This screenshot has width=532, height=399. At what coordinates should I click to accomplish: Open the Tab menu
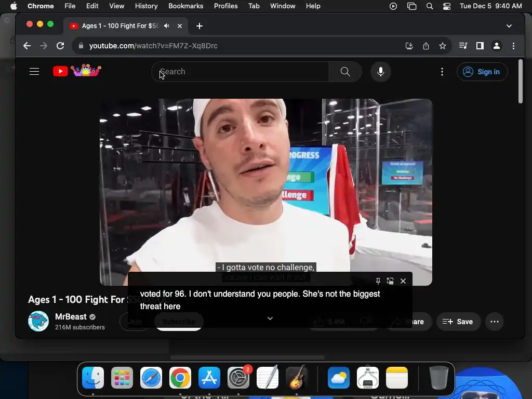coord(254,6)
